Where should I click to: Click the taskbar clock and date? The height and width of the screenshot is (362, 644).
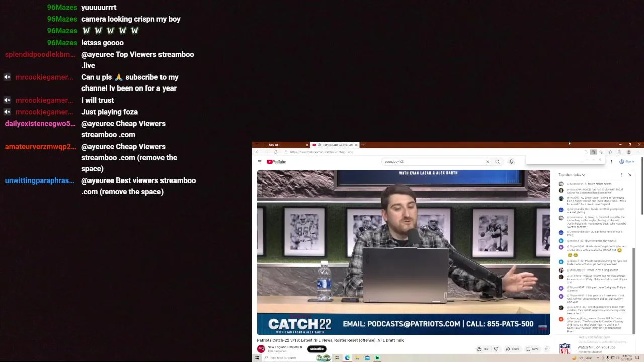[626, 358]
